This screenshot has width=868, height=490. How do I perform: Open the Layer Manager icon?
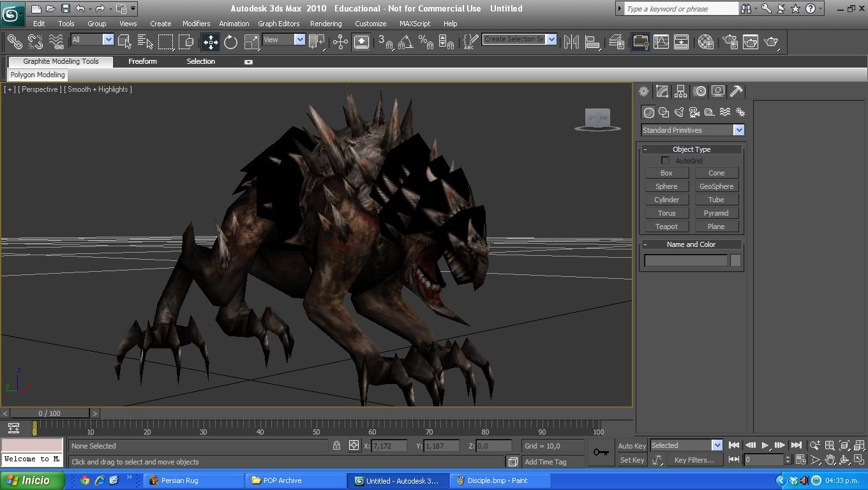[617, 42]
